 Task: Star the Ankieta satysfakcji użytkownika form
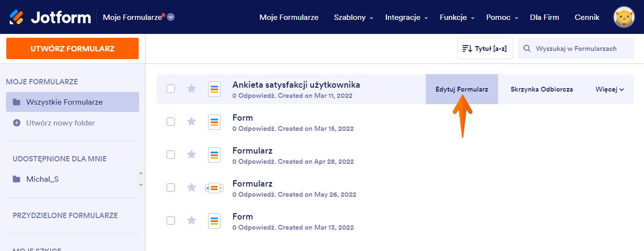click(192, 89)
